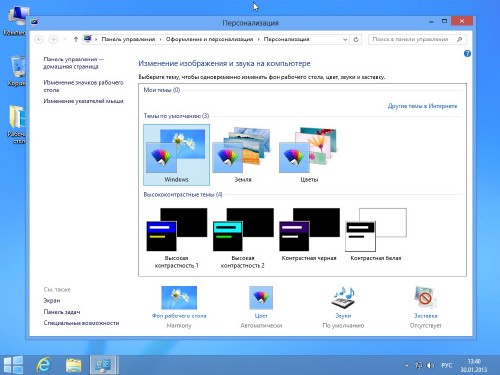The height and width of the screenshot is (375, 500).
Task: Click the help question mark icon
Action: point(467,54)
